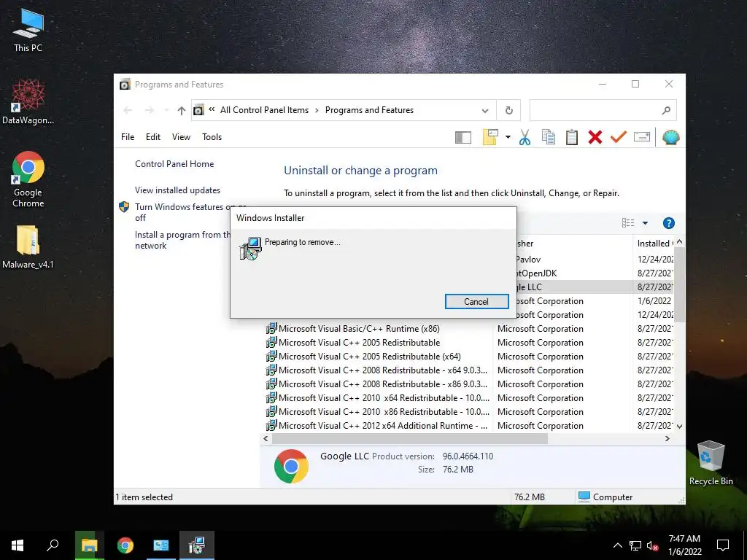Click the Chrome icon in details pane

tap(291, 466)
